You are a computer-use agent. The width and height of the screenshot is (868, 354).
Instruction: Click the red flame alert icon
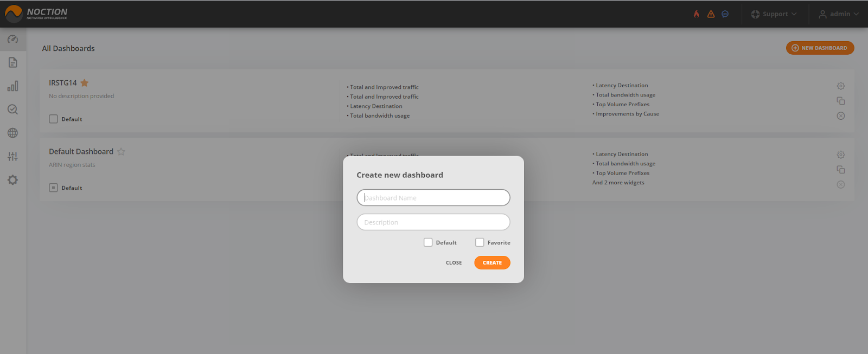tap(697, 14)
